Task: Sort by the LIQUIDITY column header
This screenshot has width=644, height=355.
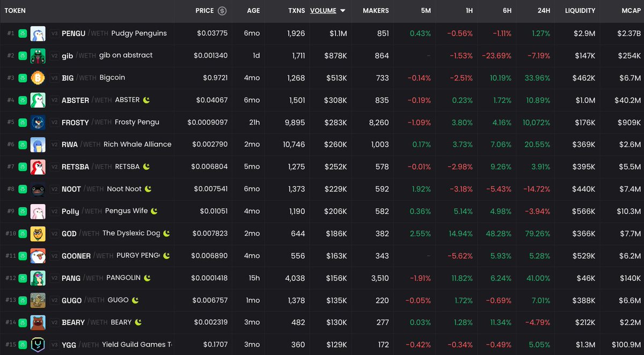Action: 580,11
